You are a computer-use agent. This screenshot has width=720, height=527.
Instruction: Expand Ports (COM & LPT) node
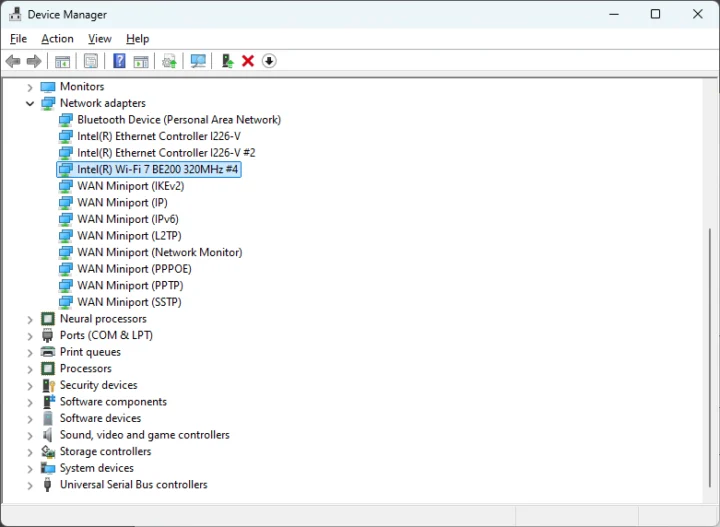tap(30, 336)
